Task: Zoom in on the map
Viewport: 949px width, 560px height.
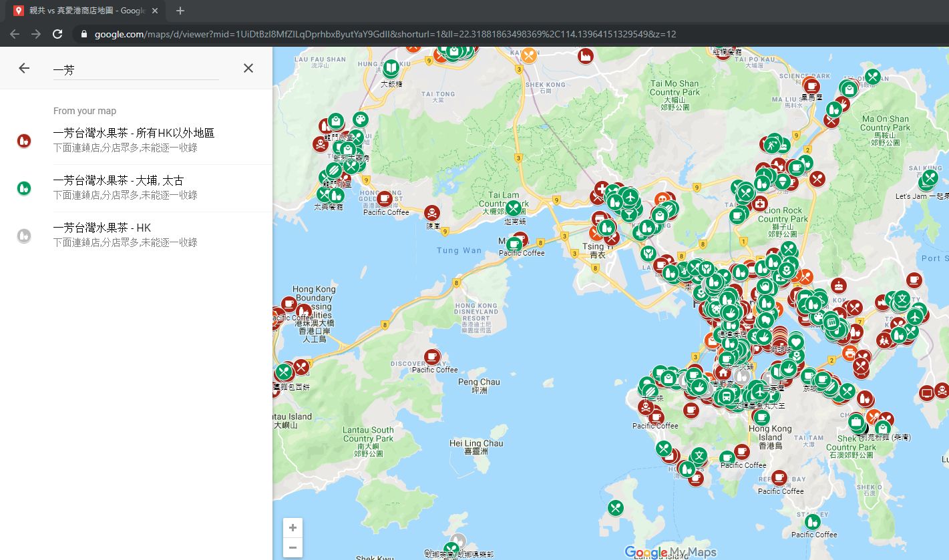Action: pos(293,527)
